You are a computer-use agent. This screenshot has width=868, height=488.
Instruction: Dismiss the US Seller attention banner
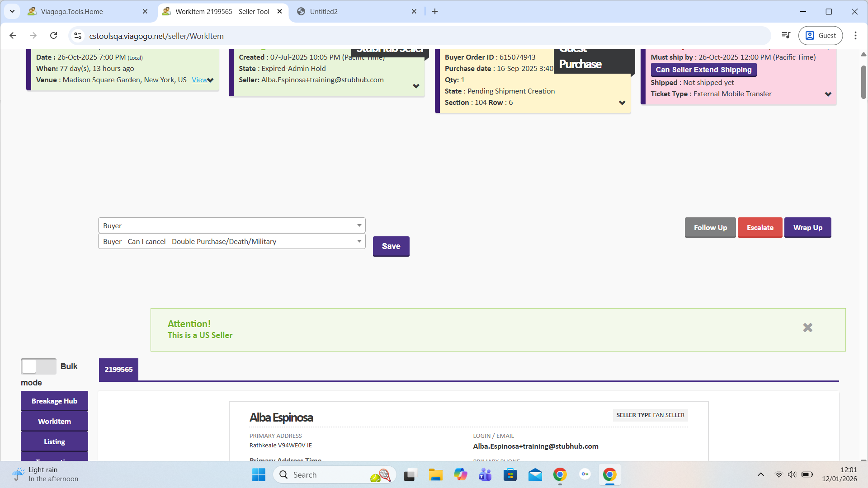tap(807, 328)
